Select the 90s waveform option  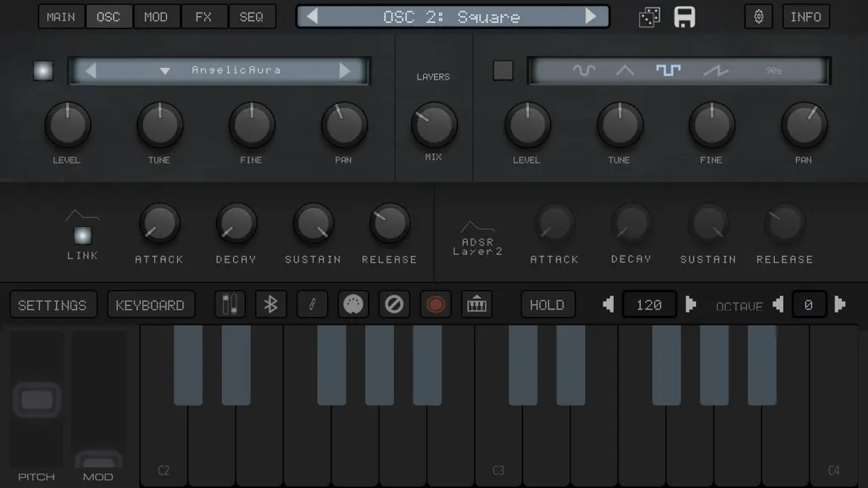point(773,71)
